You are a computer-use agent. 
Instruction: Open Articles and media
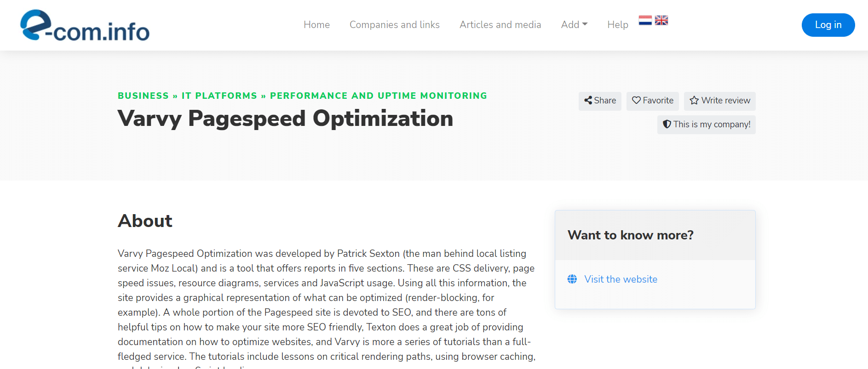[x=500, y=25]
